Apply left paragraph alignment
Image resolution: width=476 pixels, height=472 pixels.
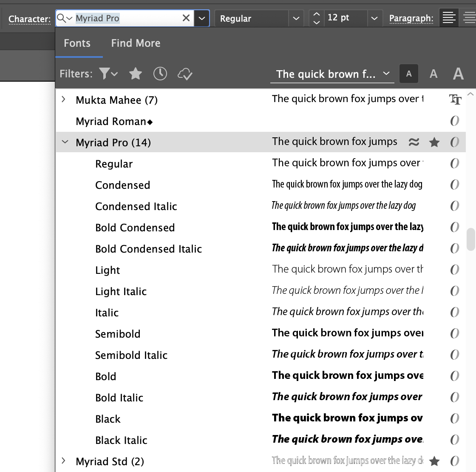pos(449,17)
